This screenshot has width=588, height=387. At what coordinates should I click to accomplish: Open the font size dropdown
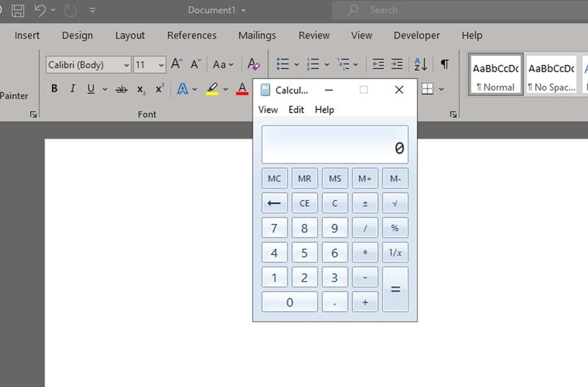(161, 65)
